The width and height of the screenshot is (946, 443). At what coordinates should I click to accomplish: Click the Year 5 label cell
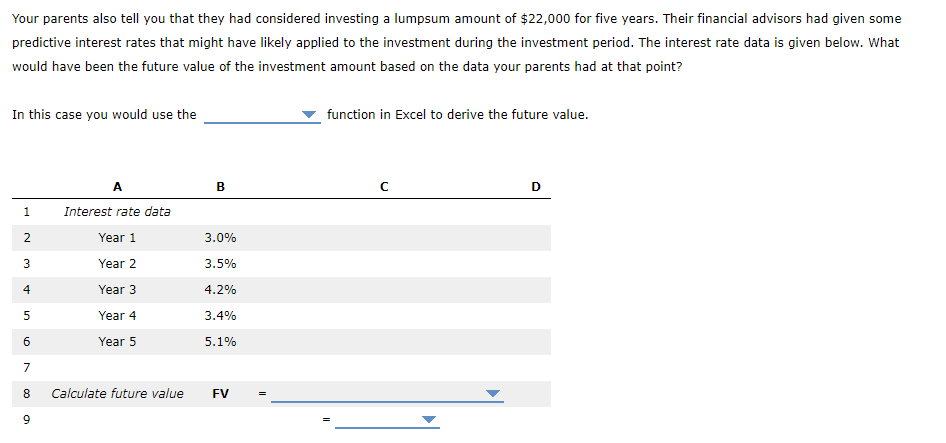(117, 342)
